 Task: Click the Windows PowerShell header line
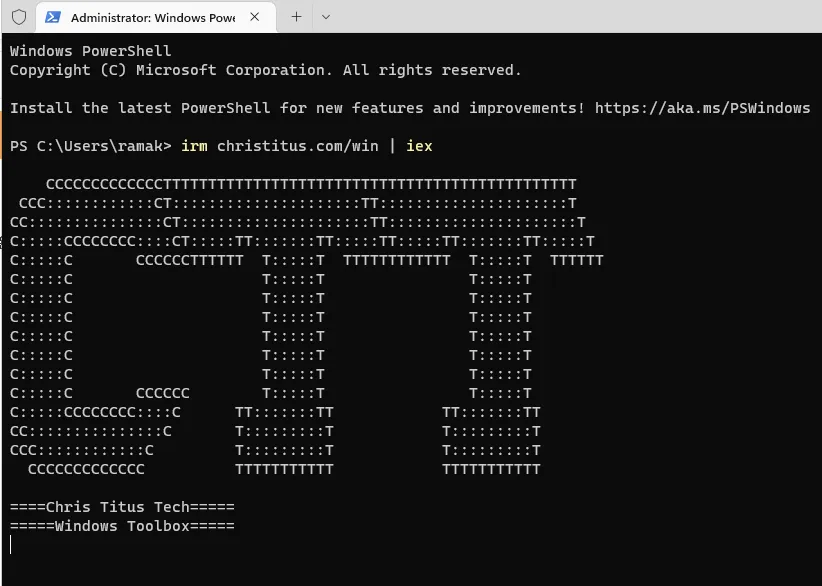(x=90, y=51)
